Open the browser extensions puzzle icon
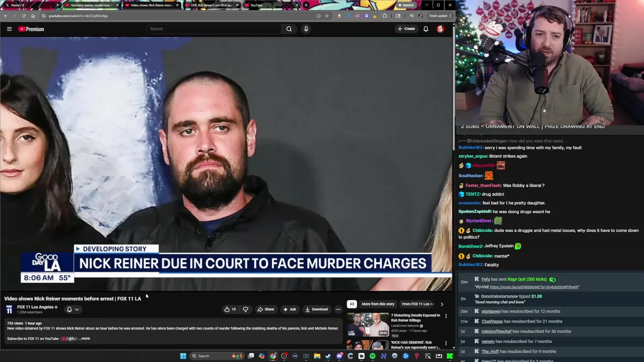This screenshot has height=362, width=644. 385,16
